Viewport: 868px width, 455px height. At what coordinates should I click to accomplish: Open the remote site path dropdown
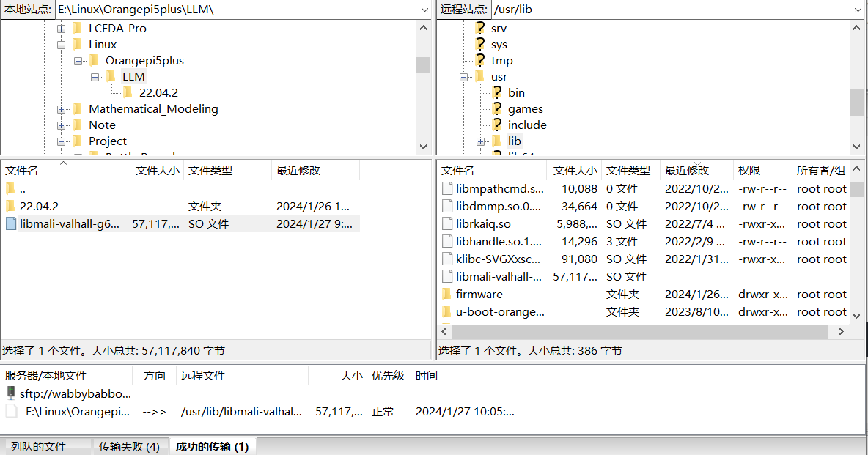(x=858, y=10)
